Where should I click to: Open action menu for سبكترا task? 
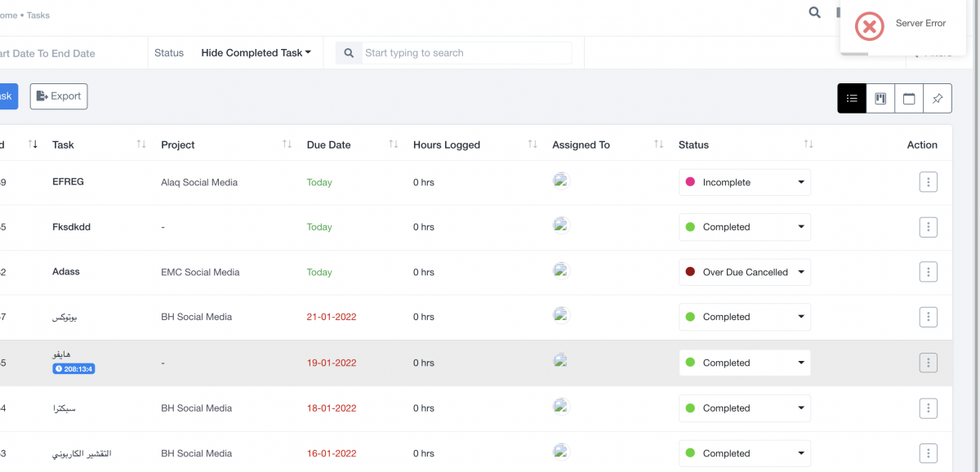(928, 408)
